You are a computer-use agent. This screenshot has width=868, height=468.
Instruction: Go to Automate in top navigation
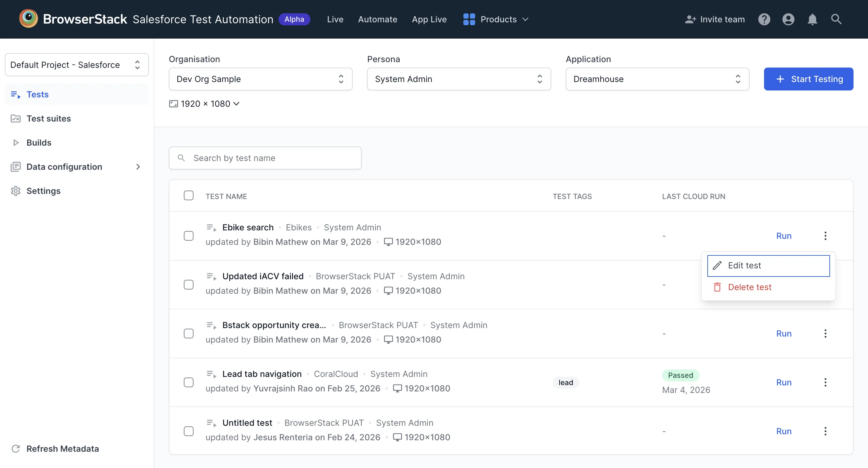377,19
